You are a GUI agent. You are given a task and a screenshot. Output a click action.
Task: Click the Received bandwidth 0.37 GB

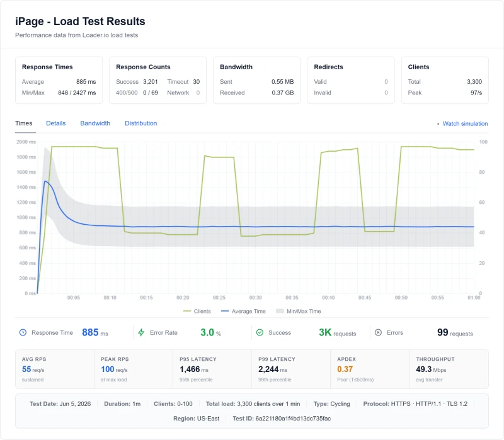point(282,93)
